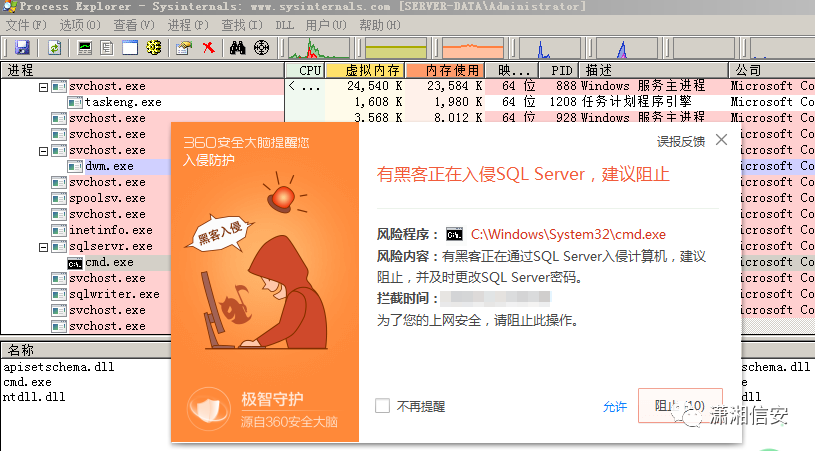Collapse the svchost.exe node above dwm.exe
Screen dimensions: 815x451
44,151
